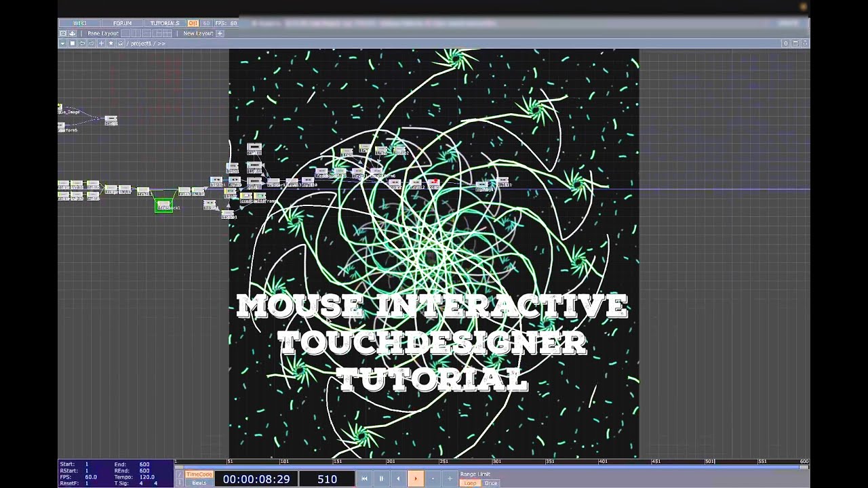The height and width of the screenshot is (488, 868).
Task: Click the REnd value 600
Action: 144,470
